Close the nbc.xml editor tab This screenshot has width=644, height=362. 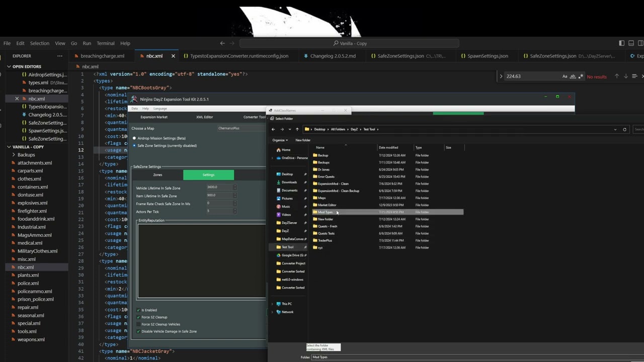coord(173,56)
